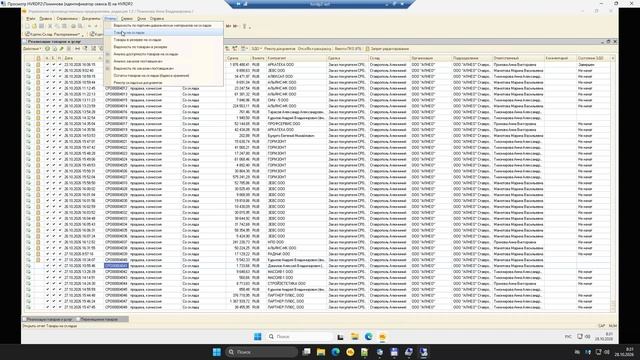Select the row with РАДИАН ООО
Screen dimensions: 640x360
pos(318,254)
